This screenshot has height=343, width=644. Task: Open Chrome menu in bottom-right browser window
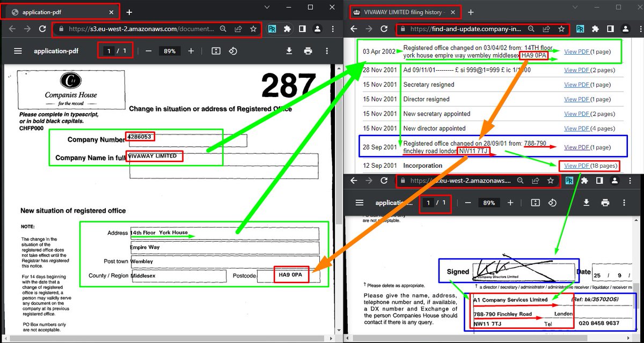(631, 181)
